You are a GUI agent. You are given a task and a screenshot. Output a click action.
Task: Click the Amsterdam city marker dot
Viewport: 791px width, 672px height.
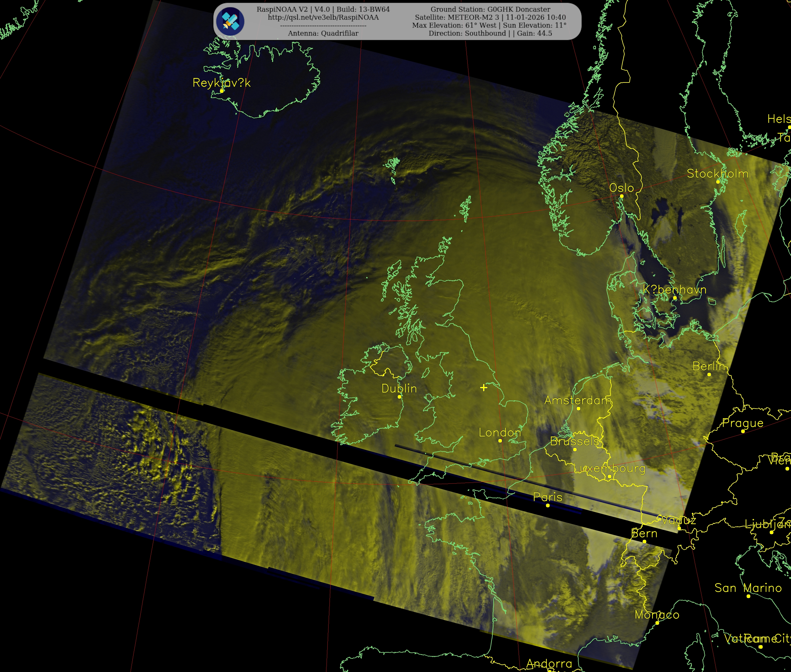578,408
